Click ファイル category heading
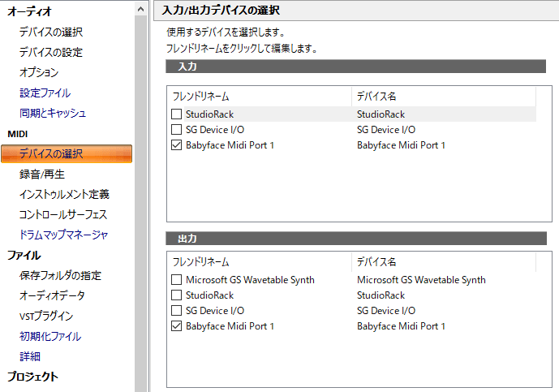Viewport: 559px width, 392px height. (x=24, y=255)
